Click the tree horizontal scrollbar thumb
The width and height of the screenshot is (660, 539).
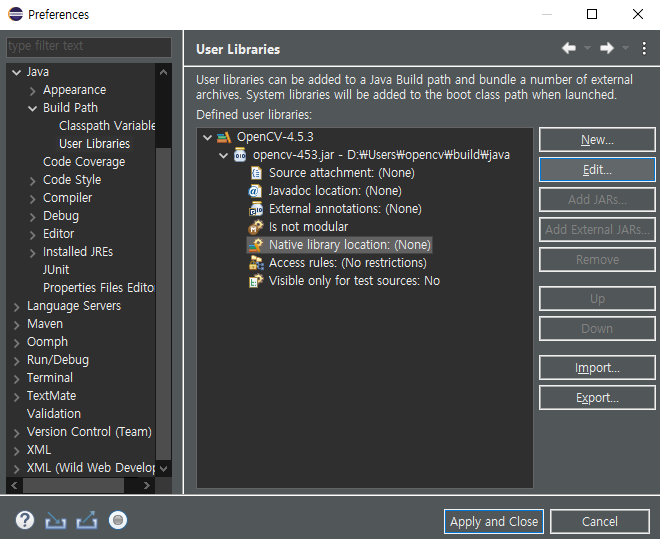74,486
